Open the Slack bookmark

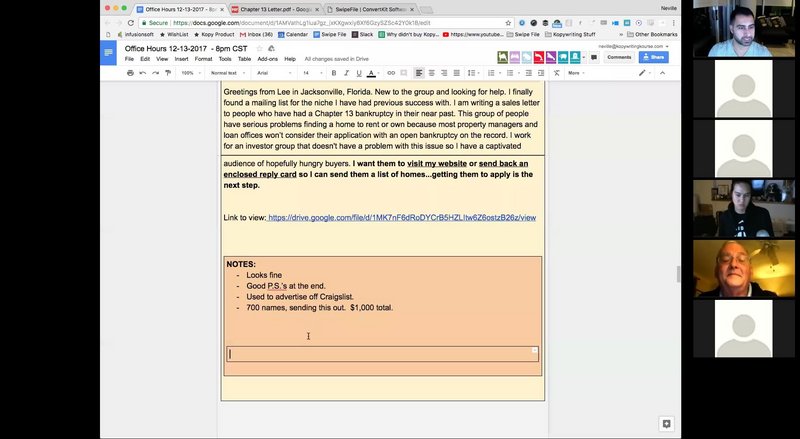point(362,35)
